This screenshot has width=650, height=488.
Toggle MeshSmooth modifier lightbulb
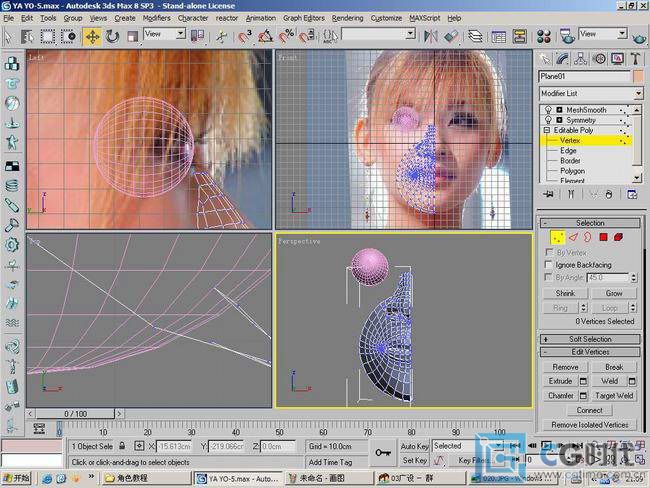(548, 110)
